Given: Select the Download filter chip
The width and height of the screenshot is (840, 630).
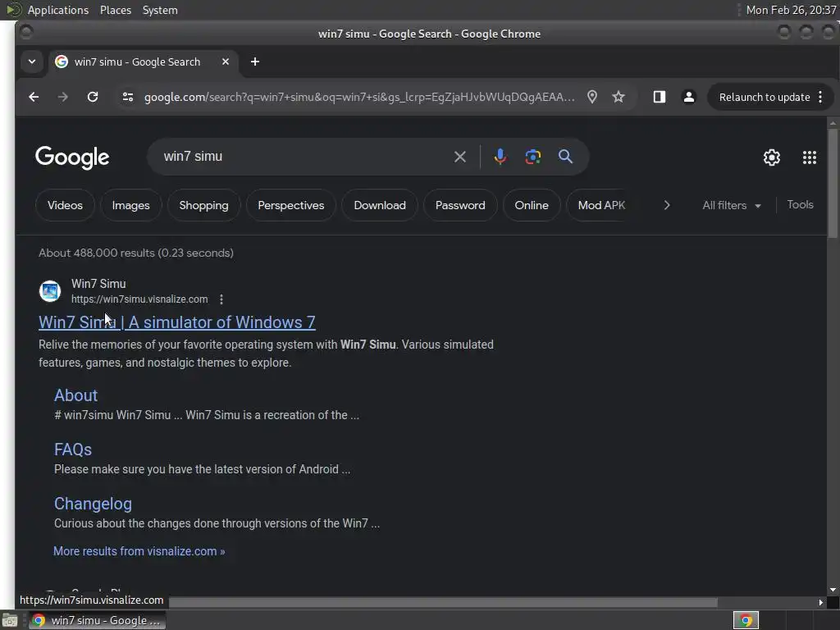Looking at the screenshot, I should (380, 205).
